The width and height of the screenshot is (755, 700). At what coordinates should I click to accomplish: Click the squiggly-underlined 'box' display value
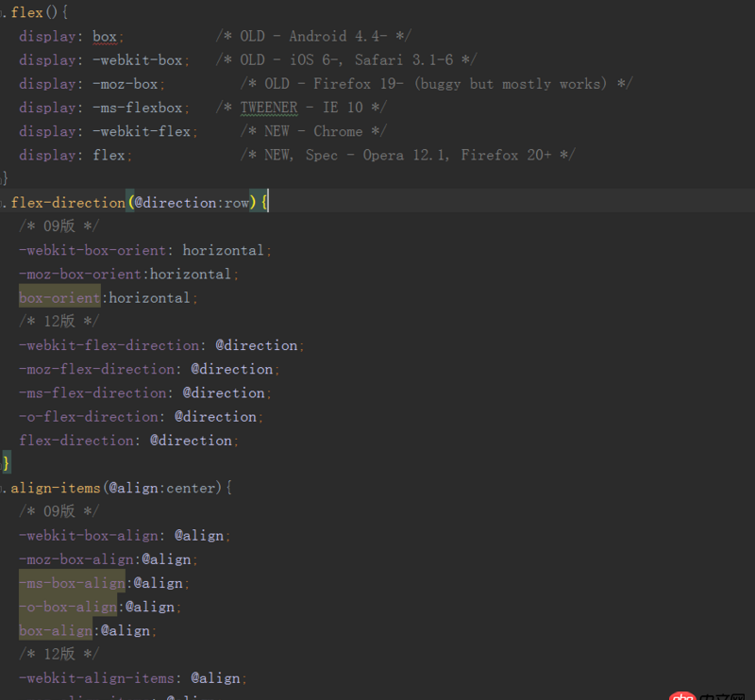(x=105, y=37)
